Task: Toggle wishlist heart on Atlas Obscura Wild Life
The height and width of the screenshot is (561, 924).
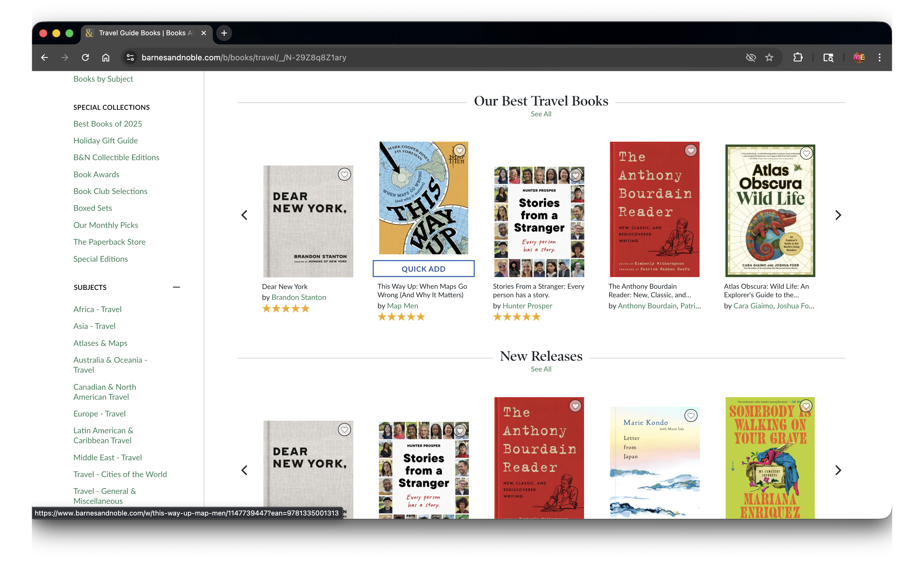Action: [x=806, y=153]
